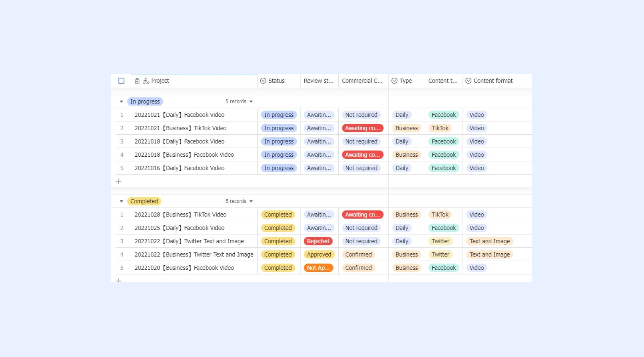Image resolution: width=644 pixels, height=357 pixels.
Task: Click the Content format column icon
Action: pos(468,81)
